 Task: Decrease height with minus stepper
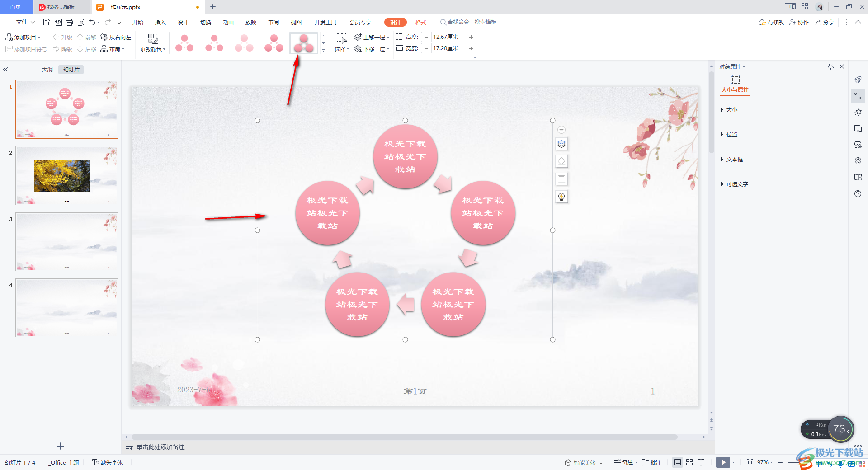[426, 37]
